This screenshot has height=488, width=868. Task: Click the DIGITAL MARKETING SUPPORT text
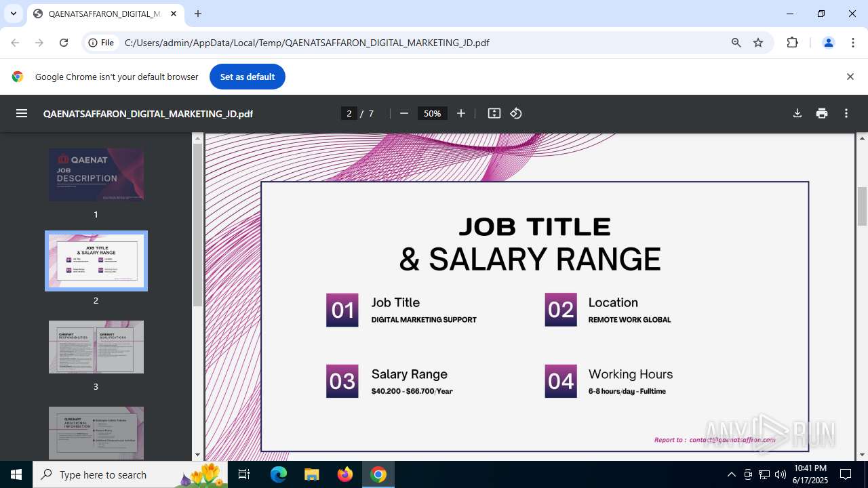point(424,320)
